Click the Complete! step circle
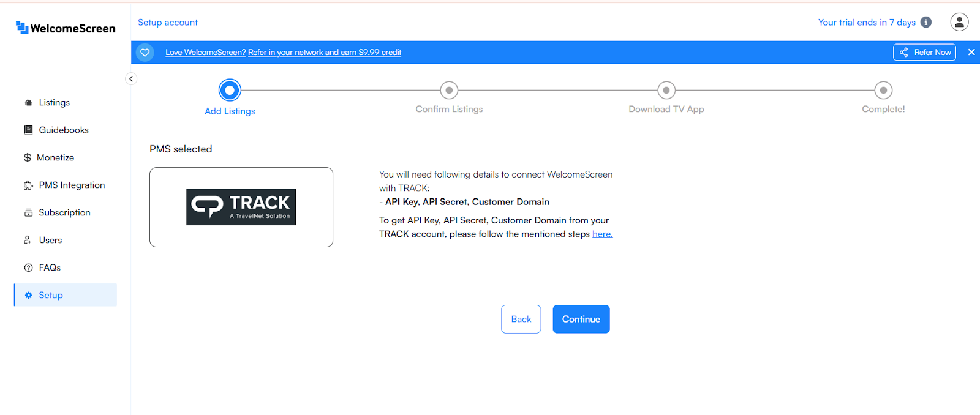 [x=883, y=90]
